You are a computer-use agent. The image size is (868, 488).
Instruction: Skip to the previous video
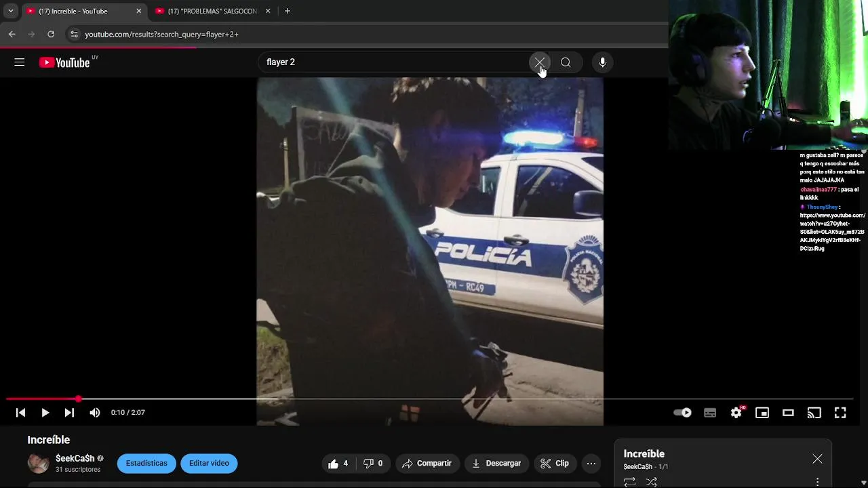(x=20, y=412)
